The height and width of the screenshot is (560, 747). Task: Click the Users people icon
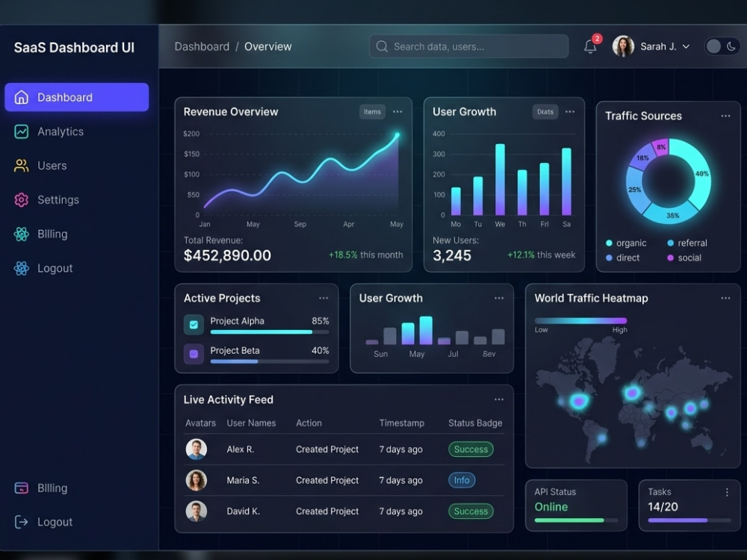[22, 166]
